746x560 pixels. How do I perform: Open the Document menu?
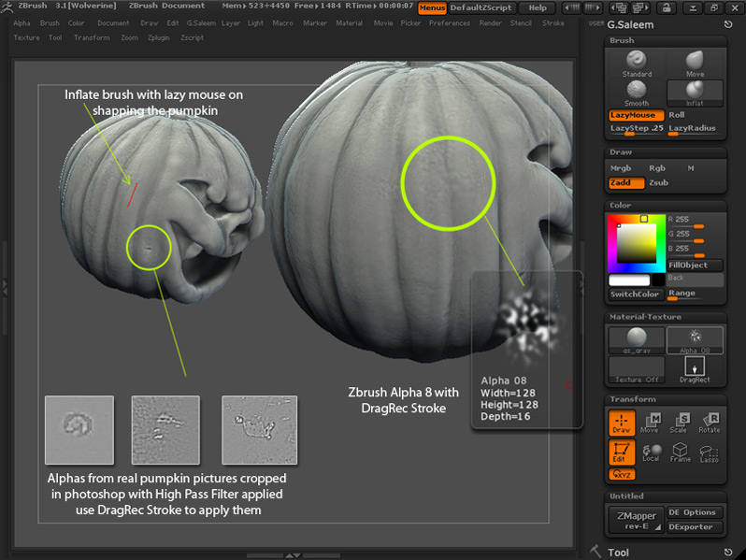pos(113,22)
